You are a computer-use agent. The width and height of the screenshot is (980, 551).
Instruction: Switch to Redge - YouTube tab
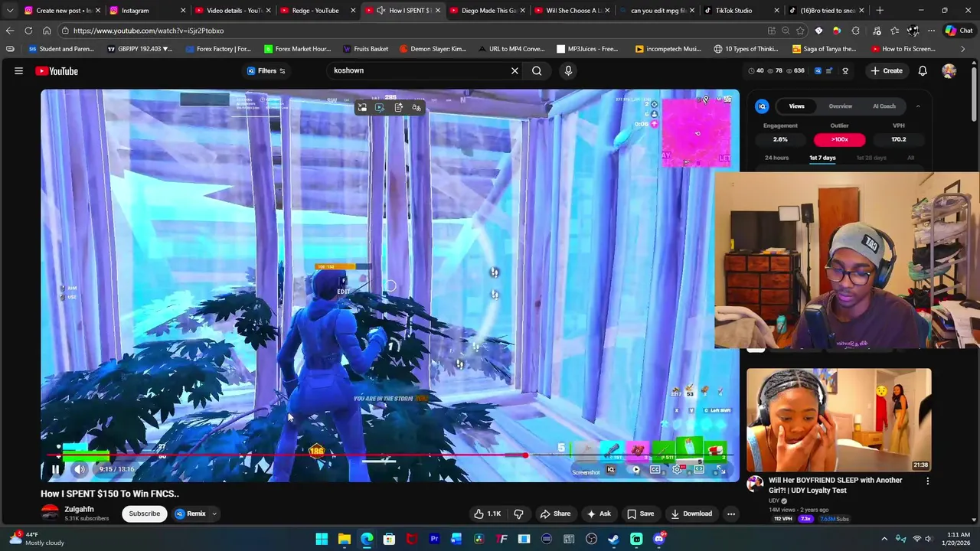[315, 11]
